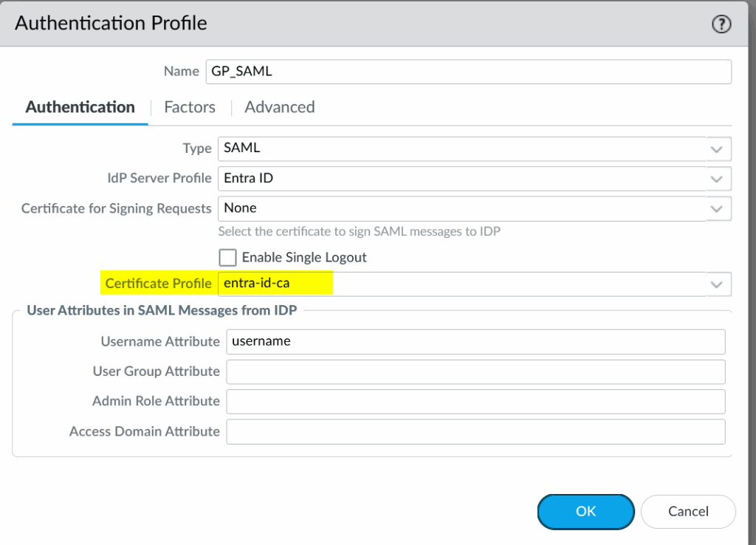Confirm the profile with OK button
Viewport: 756px width, 545px height.
pyautogui.click(x=585, y=512)
